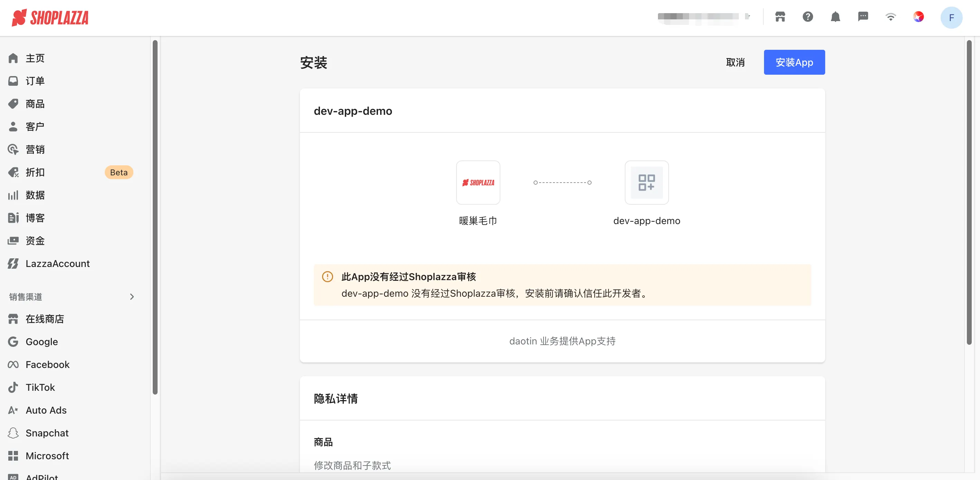Viewport: 980px width, 480px height.
Task: Click the dev-app-demo app grid icon
Action: 646,182
